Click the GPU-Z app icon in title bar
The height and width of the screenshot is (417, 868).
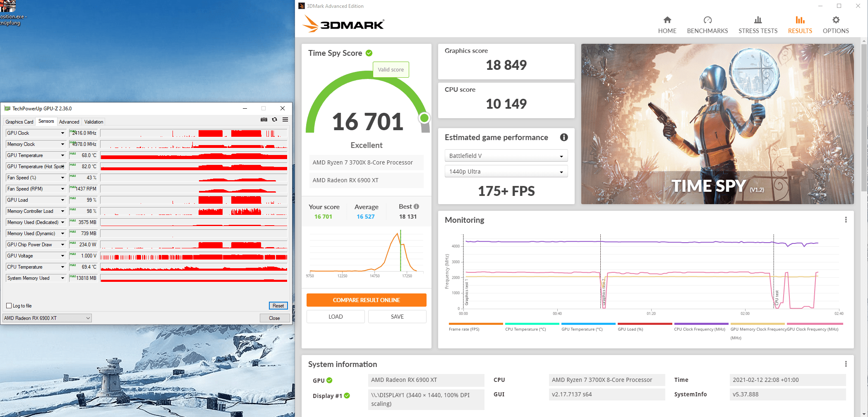pos(7,108)
